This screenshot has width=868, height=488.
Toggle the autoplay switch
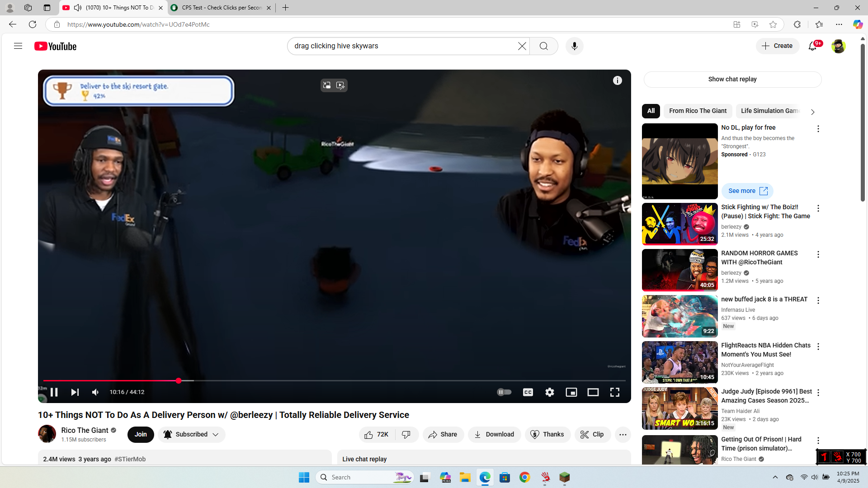[504, 392]
